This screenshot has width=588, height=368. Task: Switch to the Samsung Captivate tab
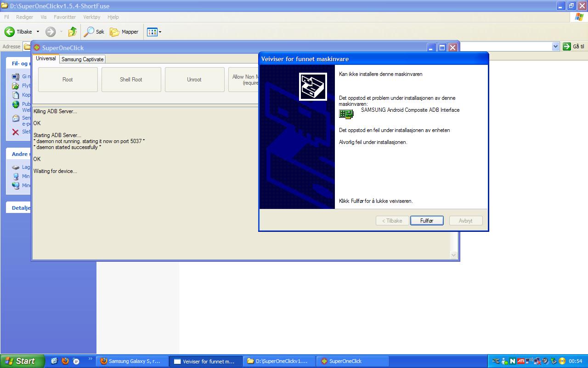point(83,59)
